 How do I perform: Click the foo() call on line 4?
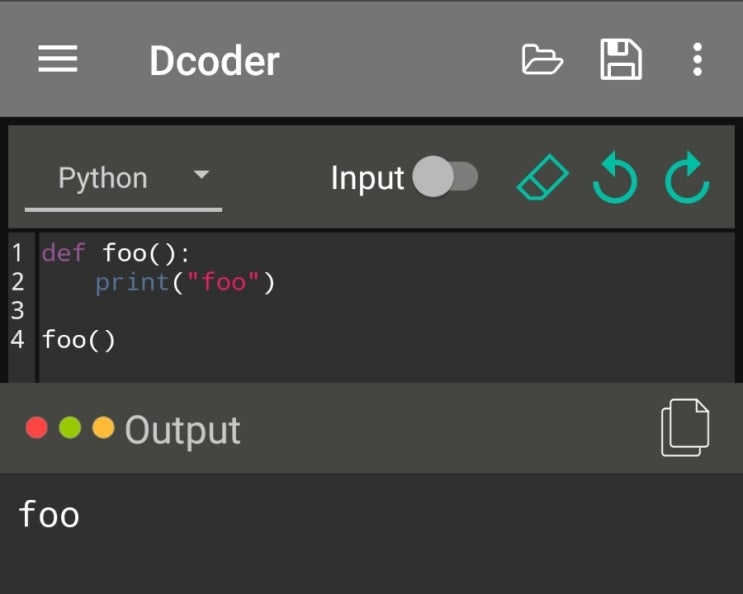click(x=79, y=340)
